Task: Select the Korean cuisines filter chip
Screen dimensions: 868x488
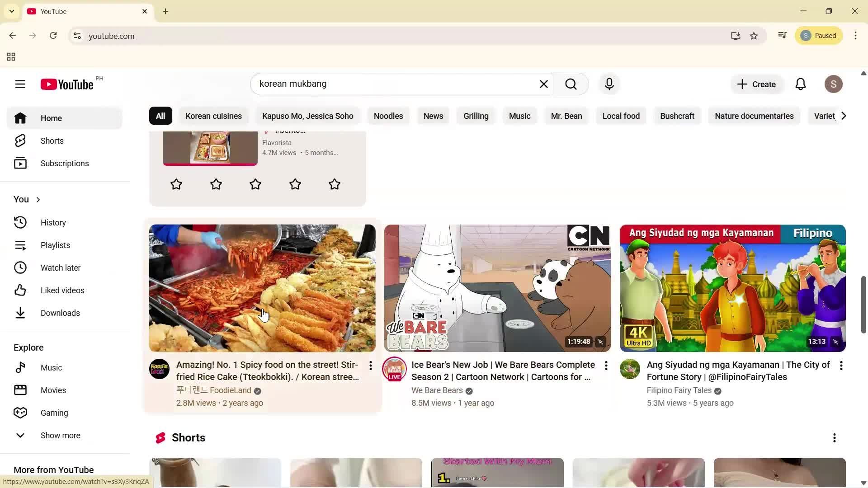Action: pos(214,116)
